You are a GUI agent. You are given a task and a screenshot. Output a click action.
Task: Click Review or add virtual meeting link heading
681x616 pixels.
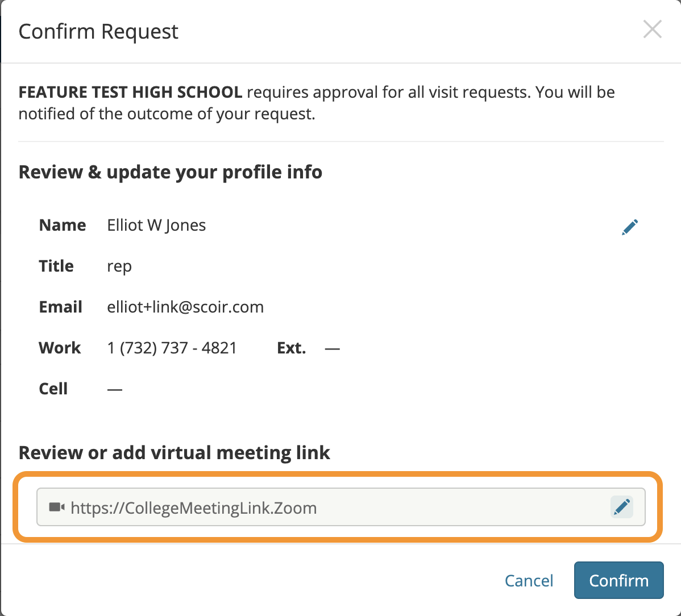coord(174,453)
